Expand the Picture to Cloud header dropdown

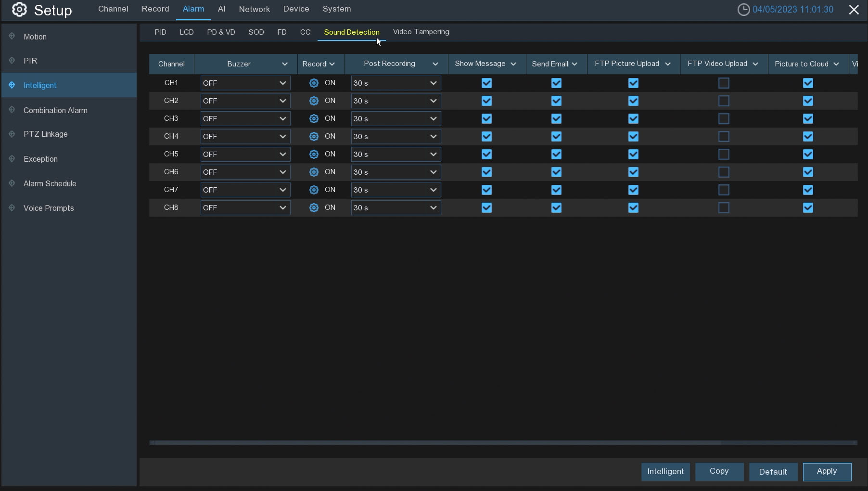[836, 64]
